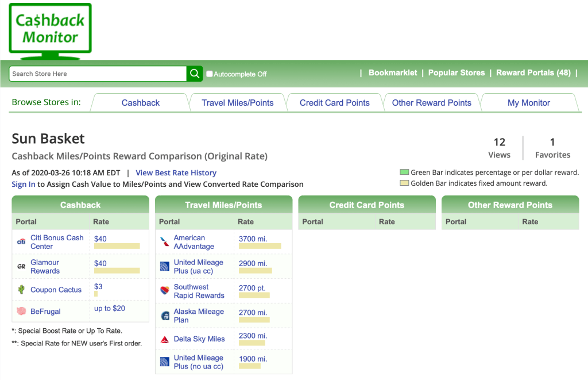588x380 pixels.
Task: Click the Search Store Here input field
Action: click(98, 74)
